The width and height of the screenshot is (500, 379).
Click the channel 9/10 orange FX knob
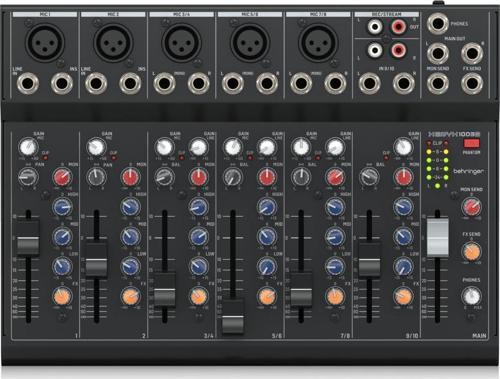403,296
